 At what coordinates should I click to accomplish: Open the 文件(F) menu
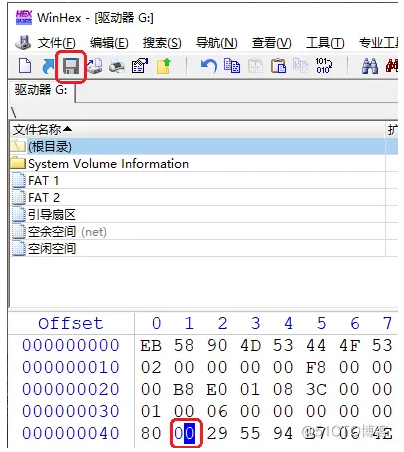coord(56,43)
